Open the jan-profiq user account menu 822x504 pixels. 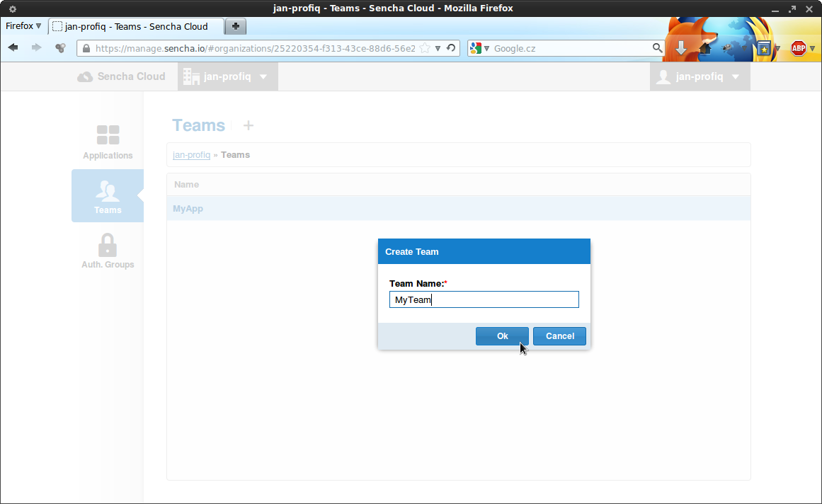tap(700, 76)
